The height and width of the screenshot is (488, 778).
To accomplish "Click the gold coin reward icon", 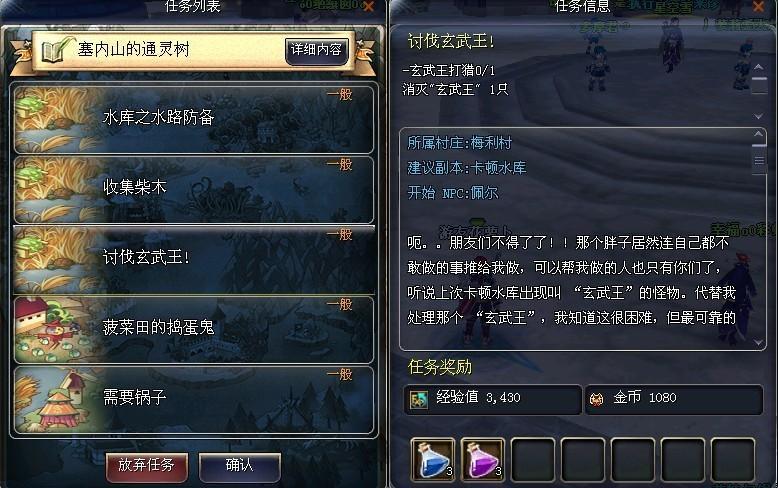I will (x=596, y=399).
